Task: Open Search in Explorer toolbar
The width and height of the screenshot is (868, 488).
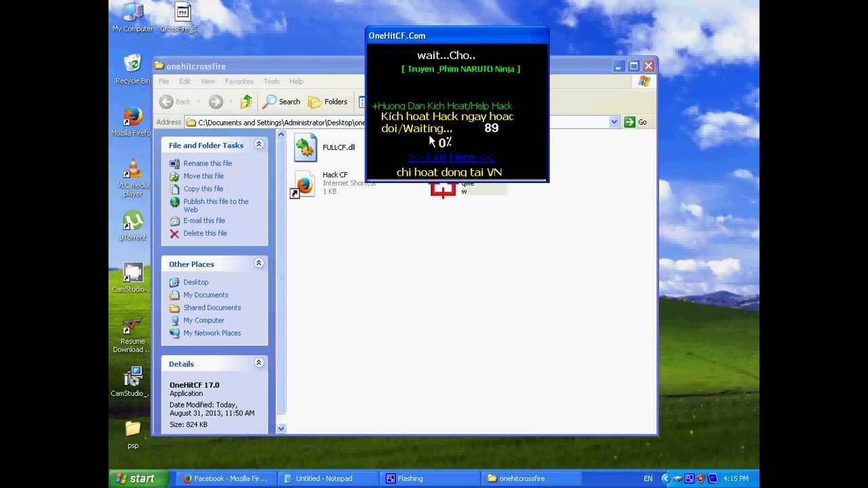Action: pyautogui.click(x=282, y=102)
